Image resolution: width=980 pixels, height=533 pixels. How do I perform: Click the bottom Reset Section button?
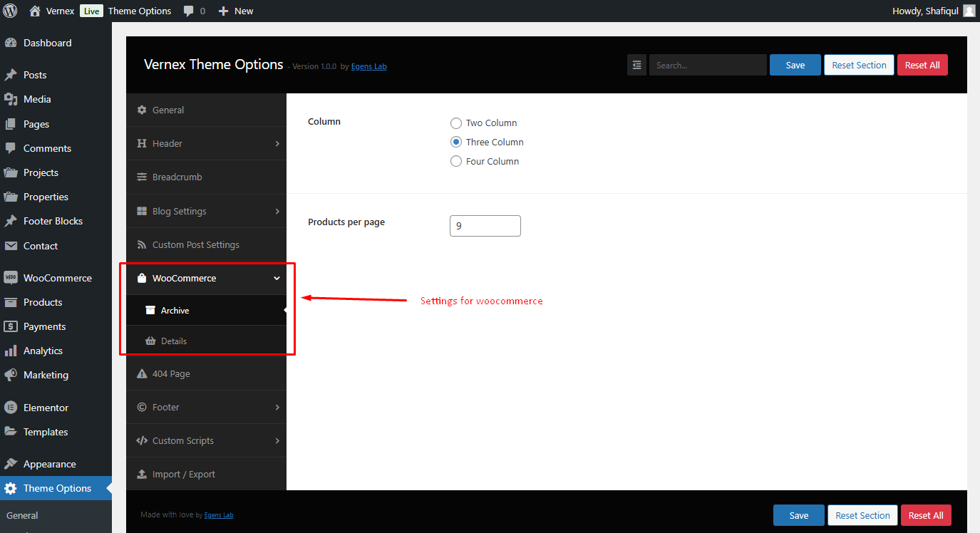click(862, 515)
